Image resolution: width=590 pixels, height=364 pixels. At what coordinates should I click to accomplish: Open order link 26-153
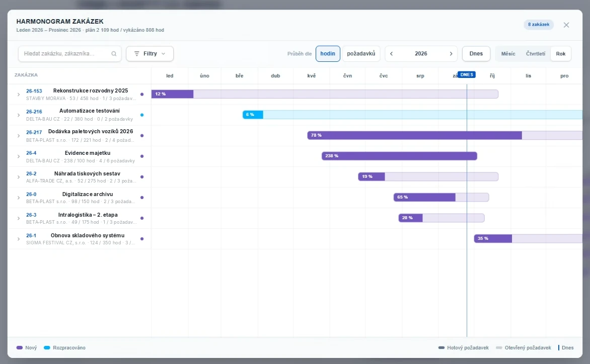coord(34,91)
